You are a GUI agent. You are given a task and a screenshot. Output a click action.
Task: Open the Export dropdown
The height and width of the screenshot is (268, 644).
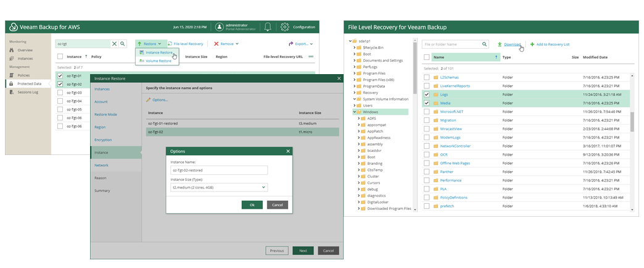pos(300,44)
